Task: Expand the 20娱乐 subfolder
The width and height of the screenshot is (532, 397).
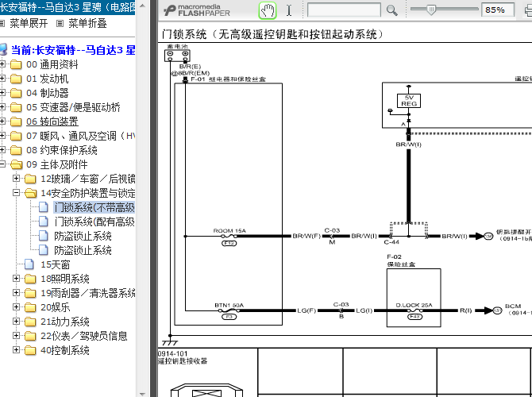Action: (x=16, y=307)
